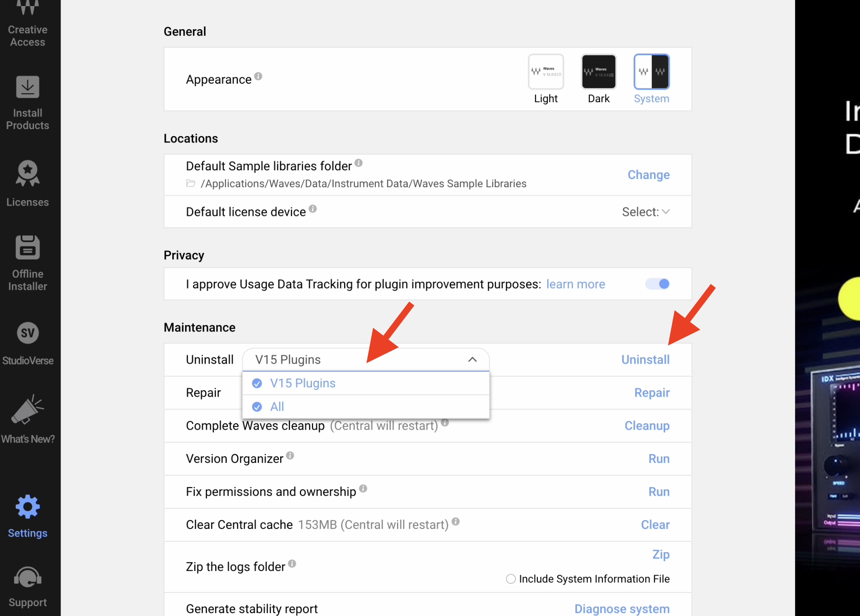Select the Dark appearance theme

pyautogui.click(x=598, y=72)
